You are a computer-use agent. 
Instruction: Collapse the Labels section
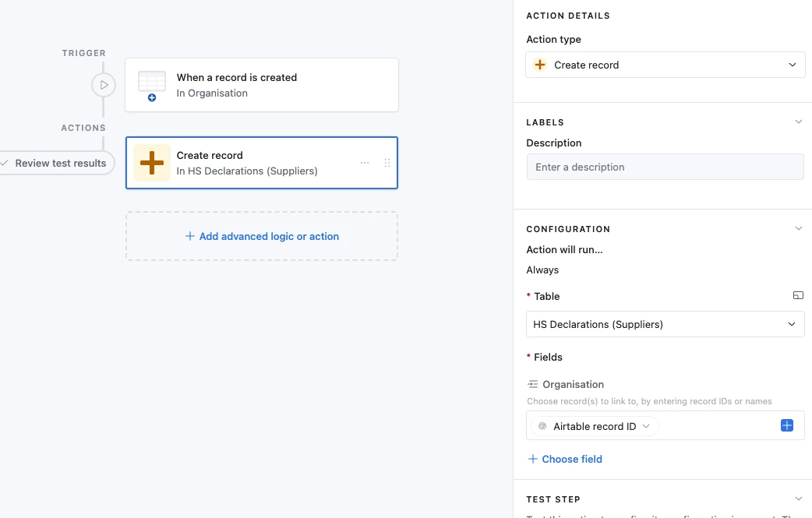coord(798,122)
